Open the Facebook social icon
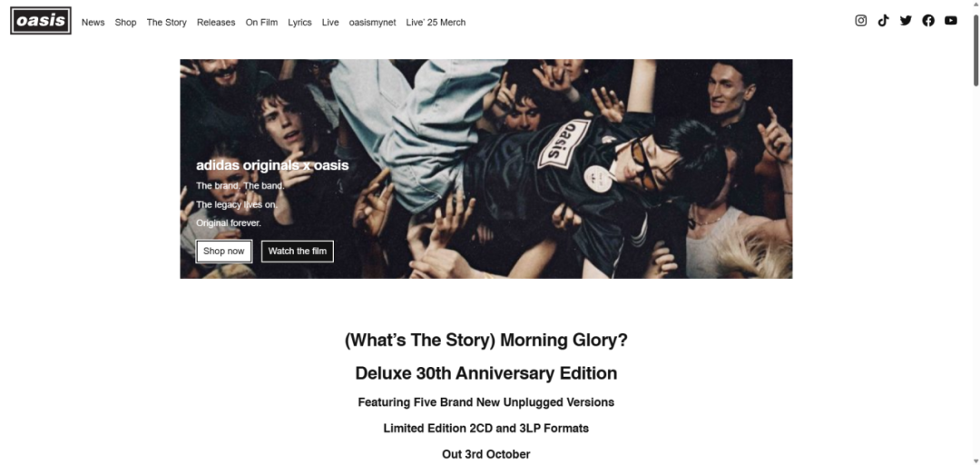 pyautogui.click(x=928, y=21)
